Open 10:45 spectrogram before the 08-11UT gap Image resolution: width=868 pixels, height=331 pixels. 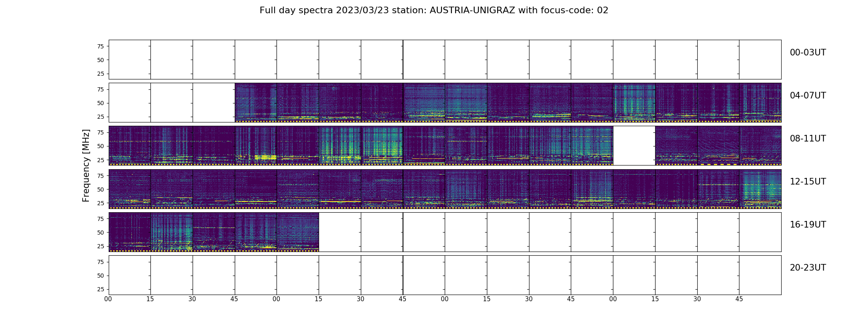point(592,146)
